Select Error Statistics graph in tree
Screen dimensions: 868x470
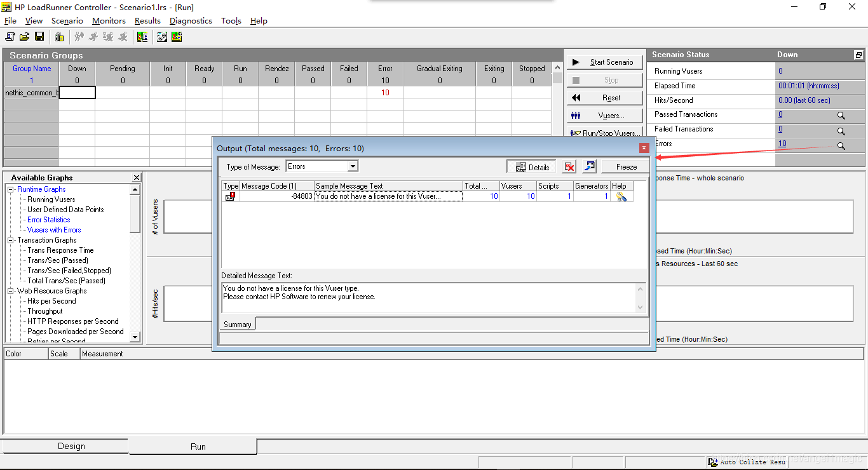pyautogui.click(x=49, y=220)
